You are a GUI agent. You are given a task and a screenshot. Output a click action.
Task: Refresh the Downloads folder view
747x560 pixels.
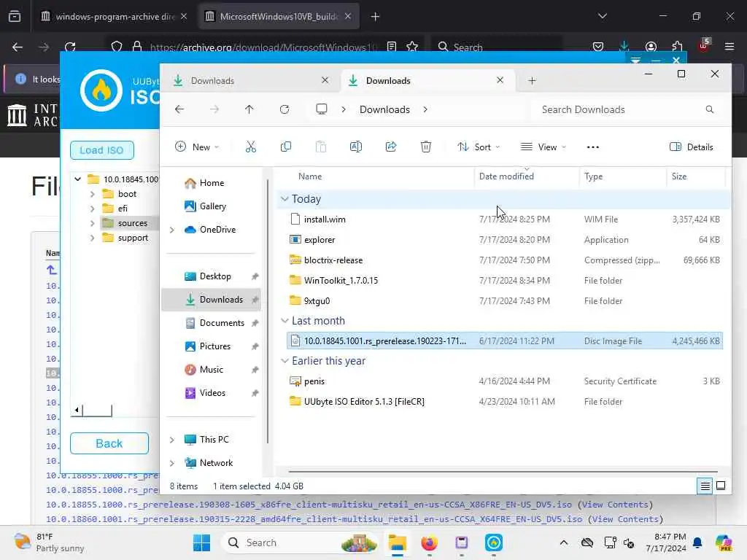[285, 109]
